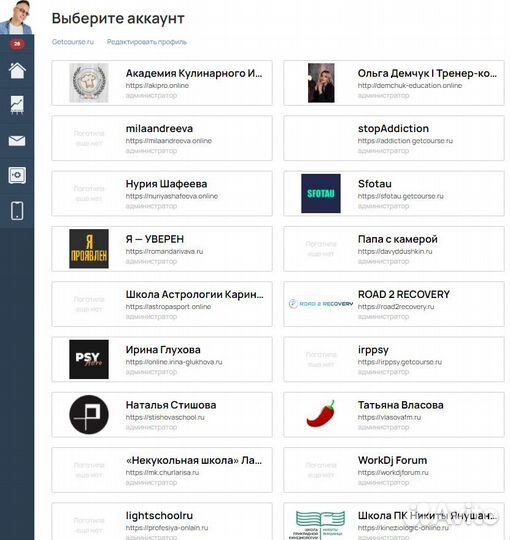The image size is (510, 540).
Task: Click the ROAD 2 RECOVERY logo
Action: pos(321,304)
